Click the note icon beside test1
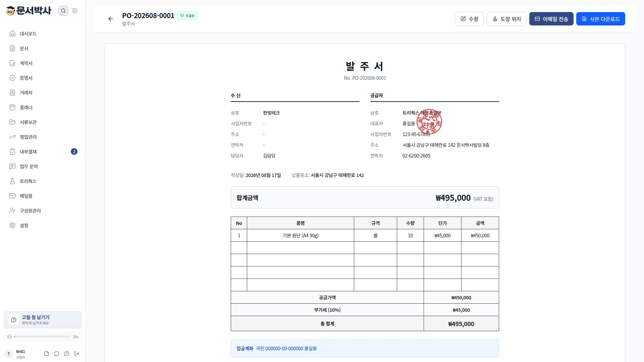Image resolution: width=644 pixels, height=362 pixels. coord(47,354)
